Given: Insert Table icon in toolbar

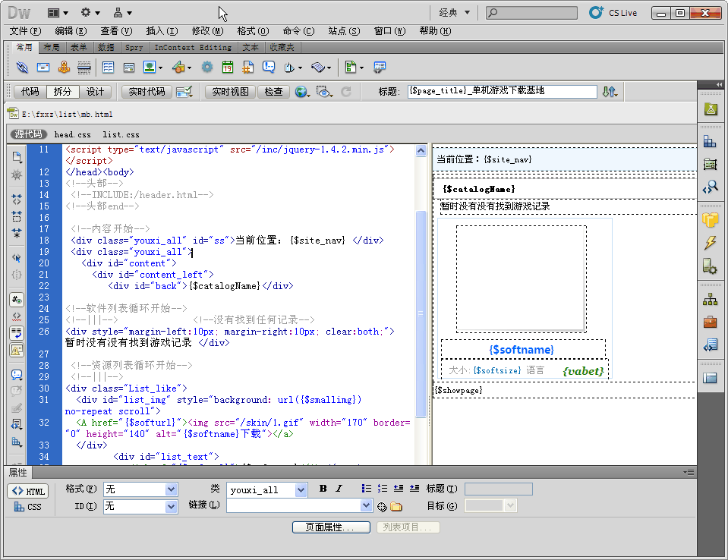Looking at the screenshot, I should pyautogui.click(x=108, y=68).
